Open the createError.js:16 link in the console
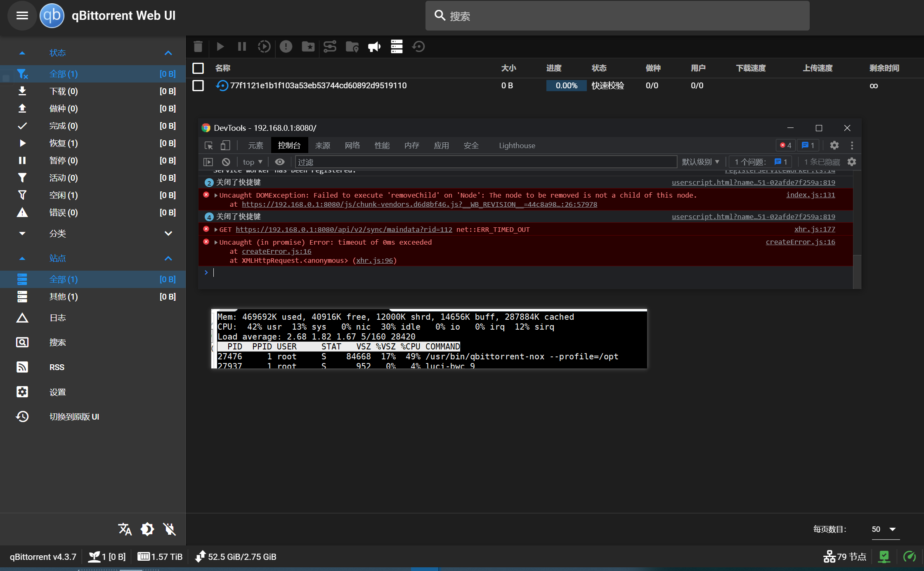The width and height of the screenshot is (924, 571). click(800, 242)
